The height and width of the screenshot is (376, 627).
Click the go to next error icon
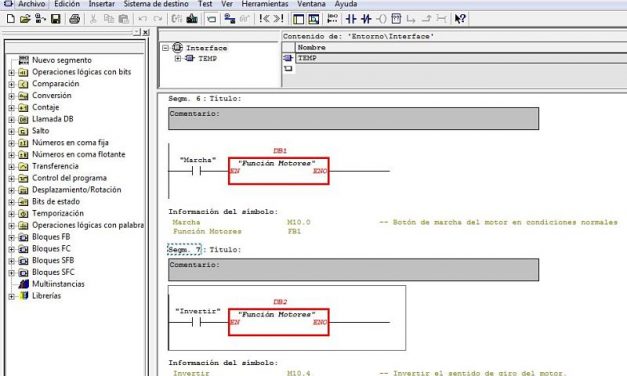tap(279, 18)
